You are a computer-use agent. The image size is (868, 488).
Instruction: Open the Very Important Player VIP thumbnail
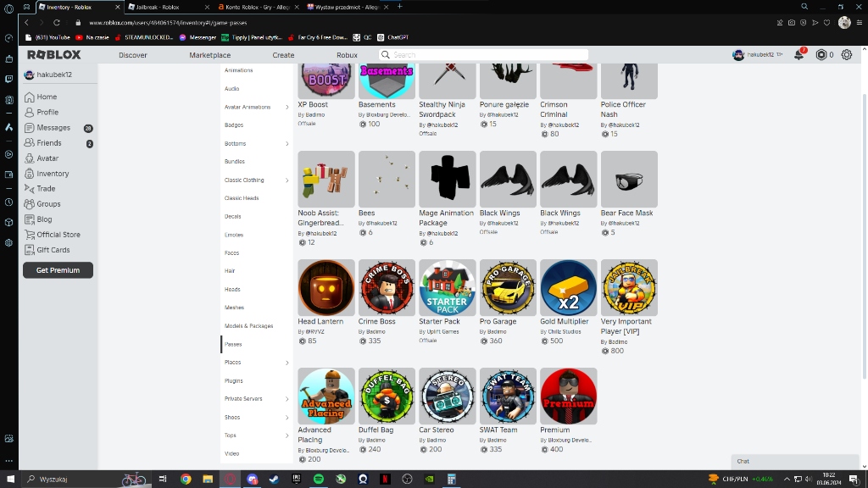pos(630,288)
